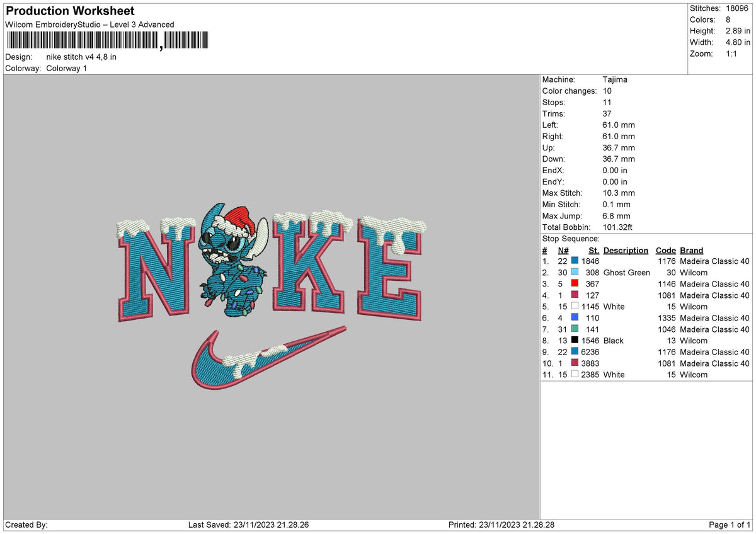Screen dimensions: 756x534
Task: Click code '1335' in stop row 6
Action: click(x=667, y=318)
